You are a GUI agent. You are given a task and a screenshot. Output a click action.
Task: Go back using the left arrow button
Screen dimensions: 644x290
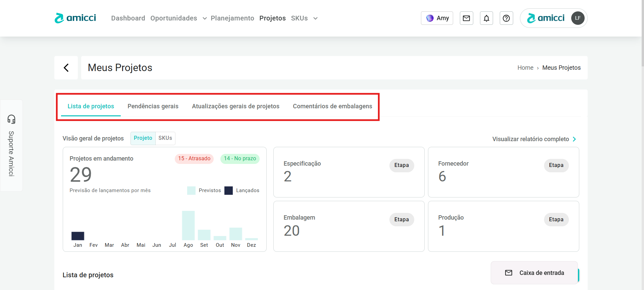click(66, 68)
